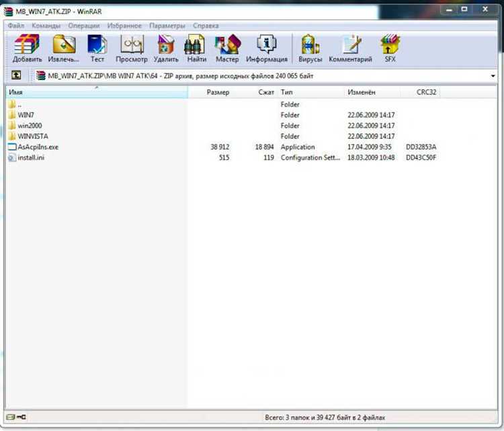Sort by the Изменён column header

pos(362,92)
